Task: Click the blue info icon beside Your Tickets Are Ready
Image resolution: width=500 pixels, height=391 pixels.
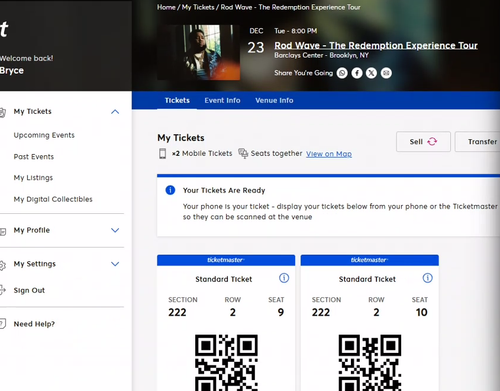Action: tap(170, 190)
